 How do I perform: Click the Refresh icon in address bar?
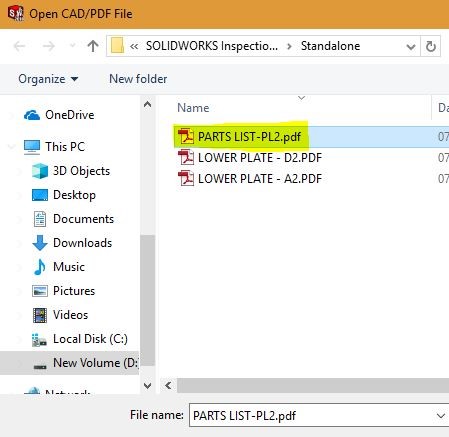tap(431, 46)
